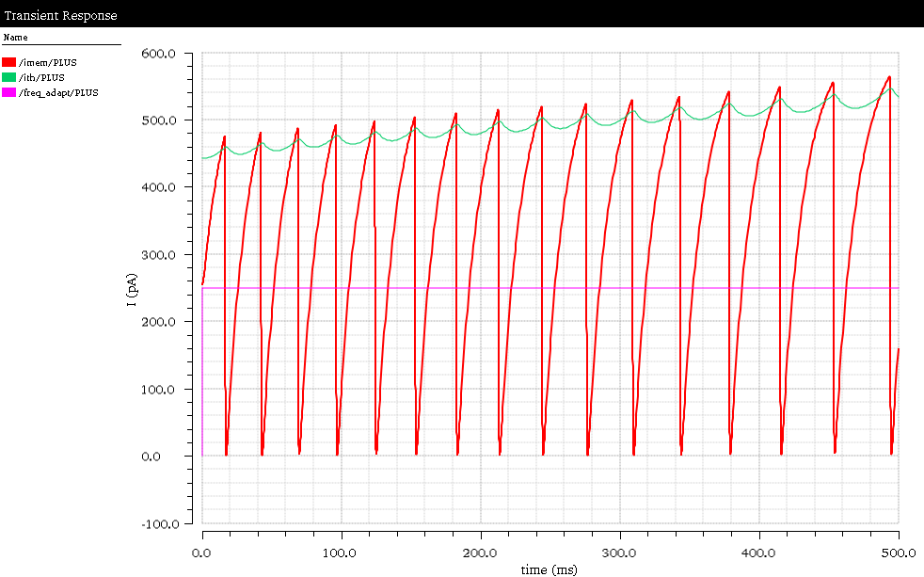Click the red /imem/PLUS color swatch

point(8,62)
